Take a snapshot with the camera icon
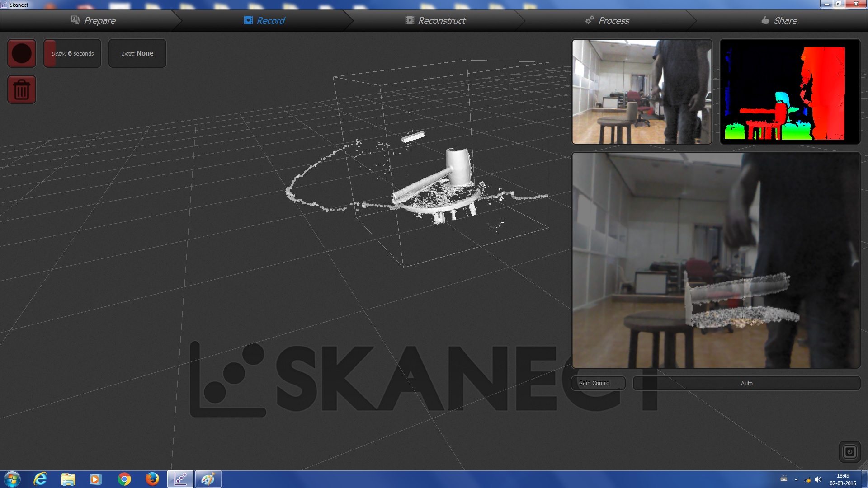The image size is (868, 488). pyautogui.click(x=849, y=452)
